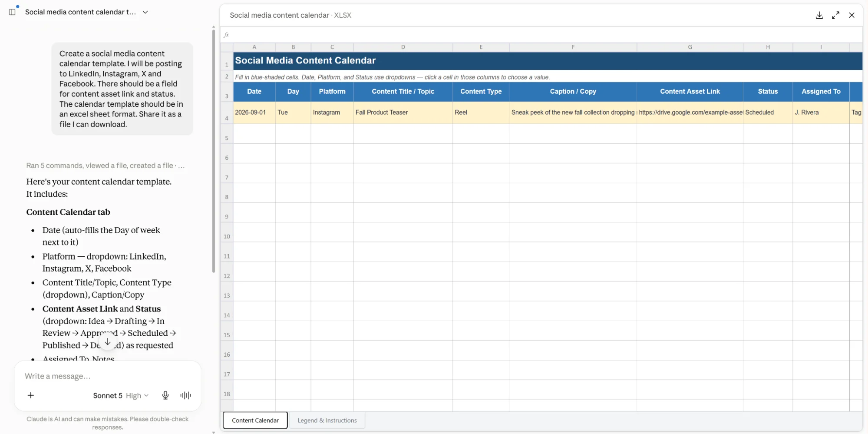Select the J. Rivera cell
Image resolution: width=868 pixels, height=434 pixels.
pos(821,113)
